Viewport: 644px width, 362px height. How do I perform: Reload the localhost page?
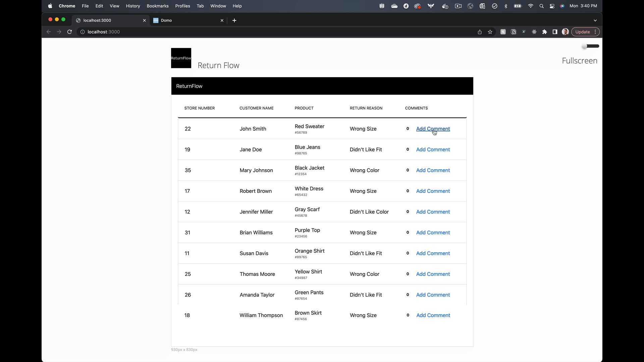[69, 32]
